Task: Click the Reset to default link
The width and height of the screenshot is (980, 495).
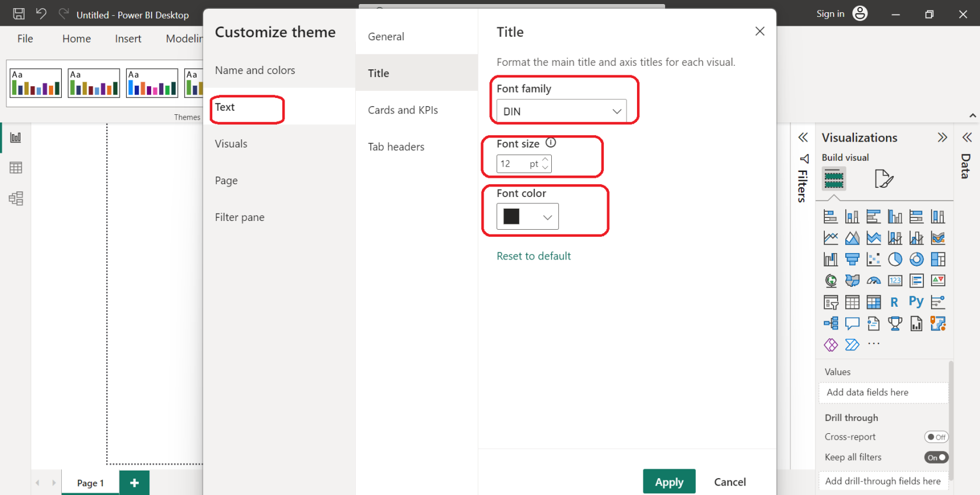Action: tap(533, 256)
